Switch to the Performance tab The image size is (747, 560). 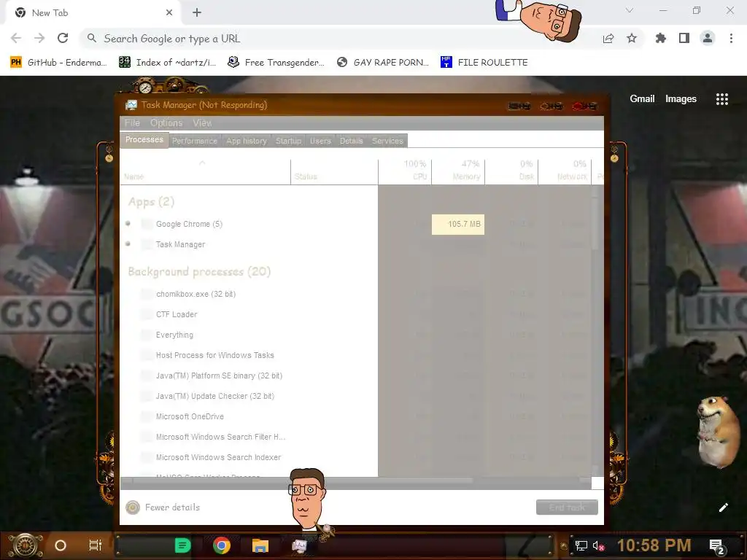point(194,141)
